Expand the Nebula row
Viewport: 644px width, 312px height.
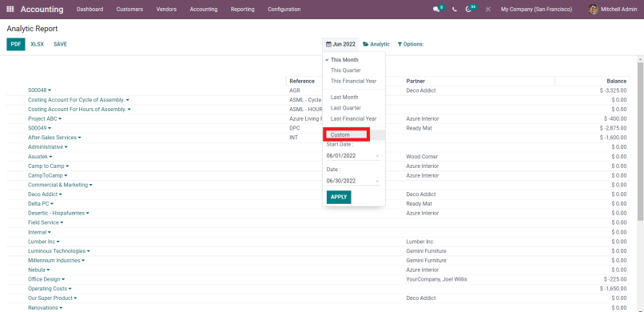point(38,270)
